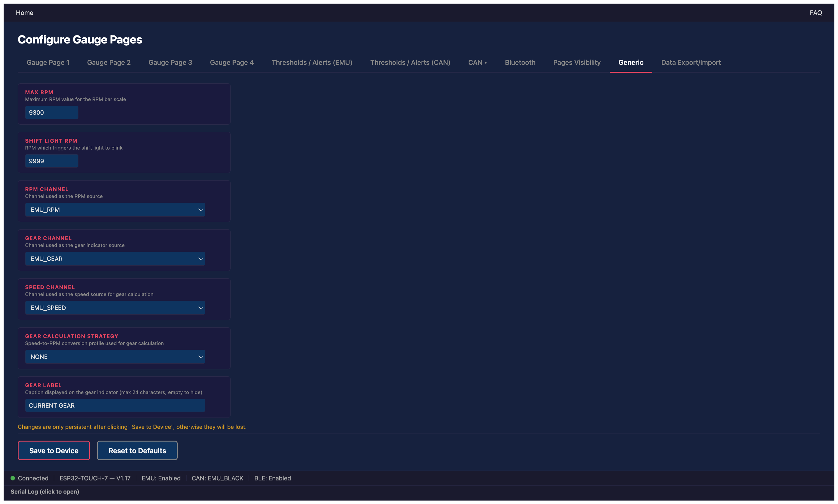
Task: Click the ESP32-TOUCH-7 — V1.17 status text
Action: point(95,478)
